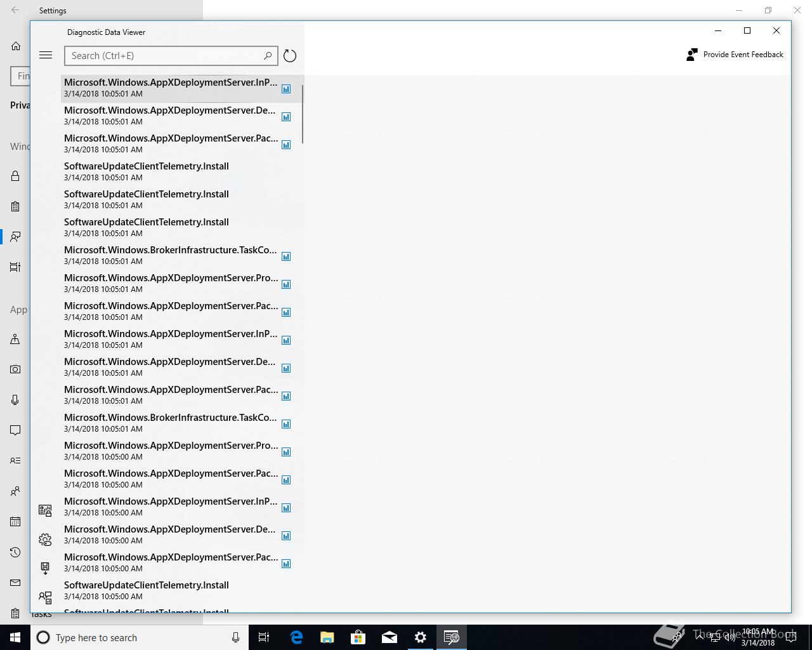812x650 pixels.
Task: Open Contacts icon in Settings sidebar
Action: click(15, 491)
